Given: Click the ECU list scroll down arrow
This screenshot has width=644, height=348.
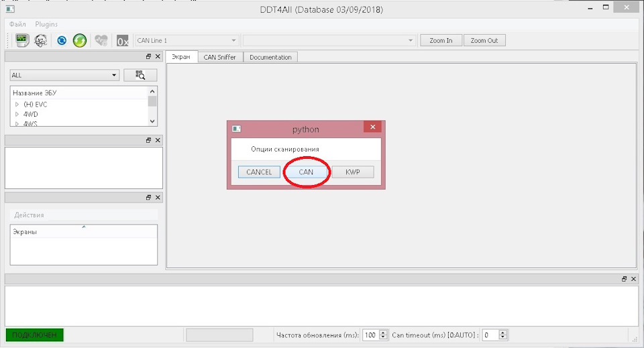Looking at the screenshot, I should (152, 121).
